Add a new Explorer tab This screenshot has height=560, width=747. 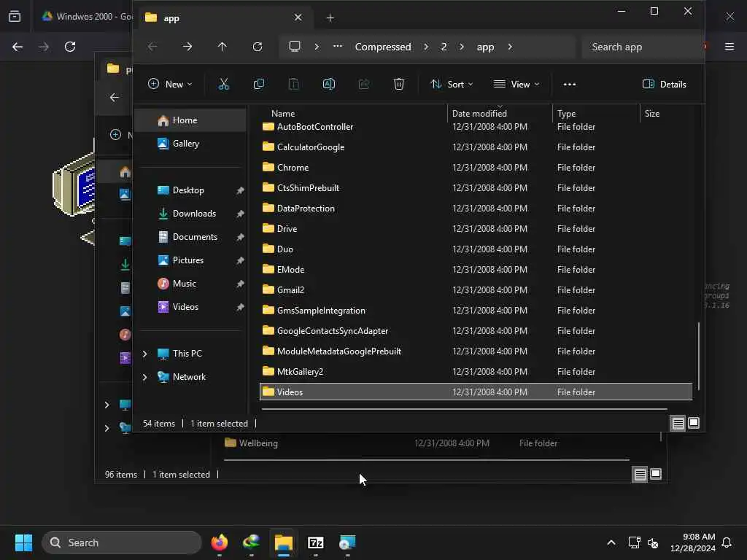point(330,18)
